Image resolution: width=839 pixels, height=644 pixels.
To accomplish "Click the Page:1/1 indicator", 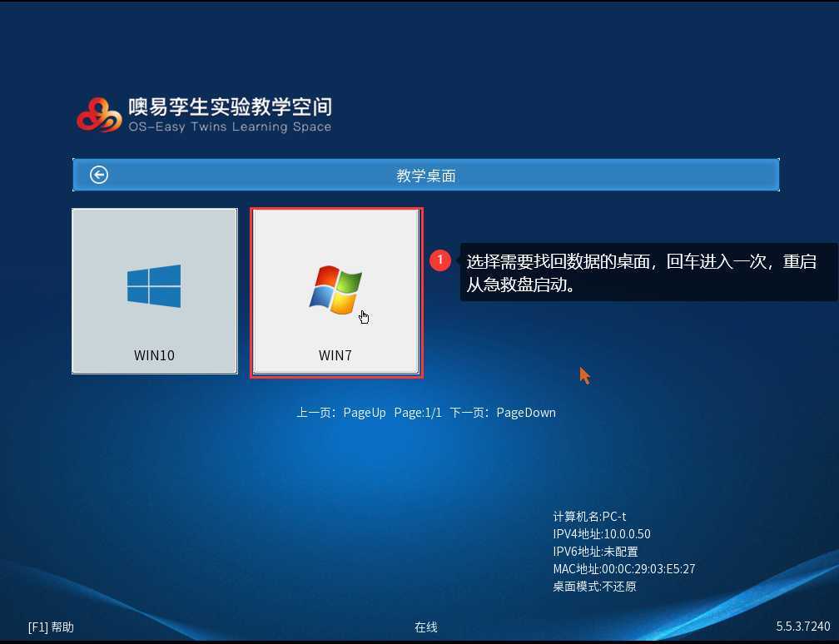I will (418, 413).
